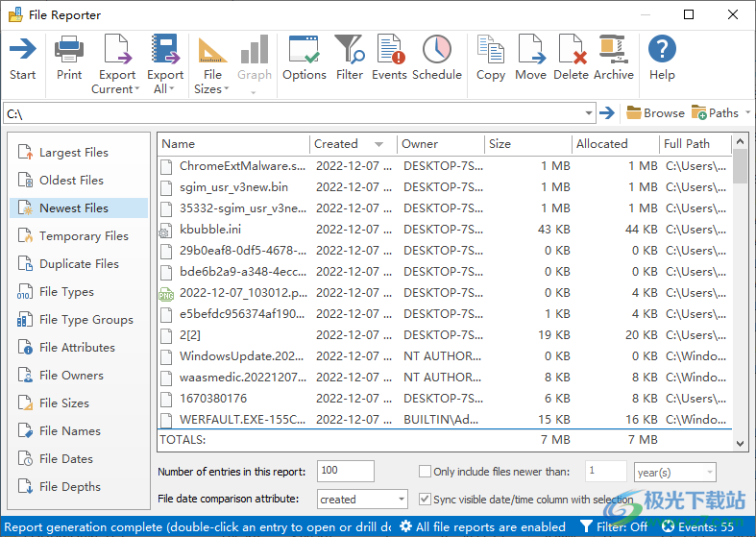
Task: Open the Options dialog icon
Action: click(x=304, y=49)
